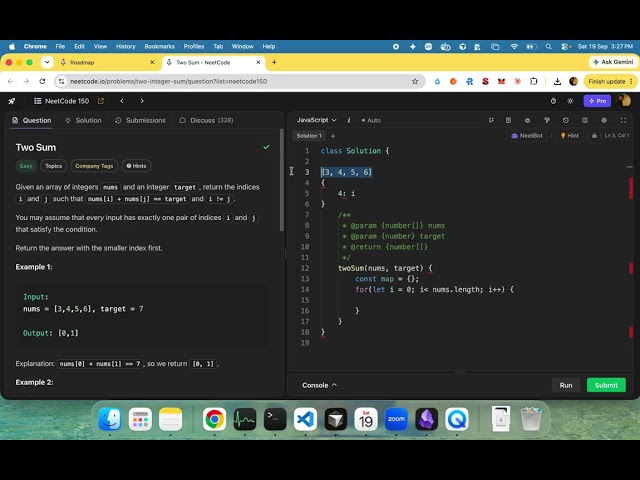Open Finder from the dock
640x480 pixels.
pyautogui.click(x=110, y=419)
